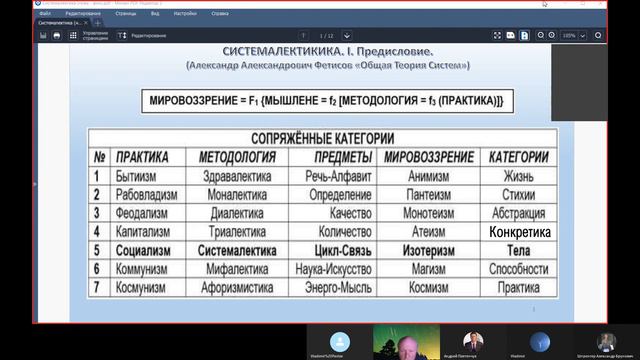This screenshot has height=360, width=640.
Task: Click the save document icon
Action: [x=43, y=36]
